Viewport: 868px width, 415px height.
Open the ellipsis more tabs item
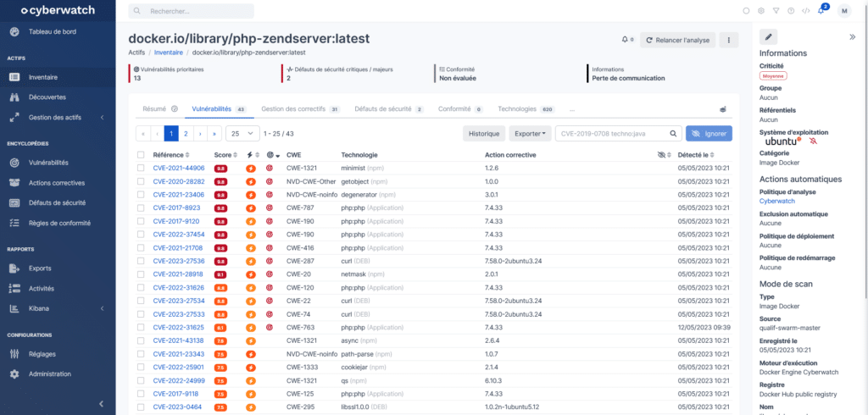coord(572,109)
